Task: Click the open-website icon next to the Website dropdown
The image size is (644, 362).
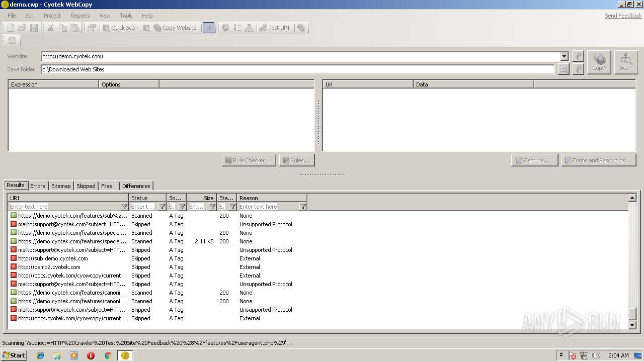Action: 578,56
